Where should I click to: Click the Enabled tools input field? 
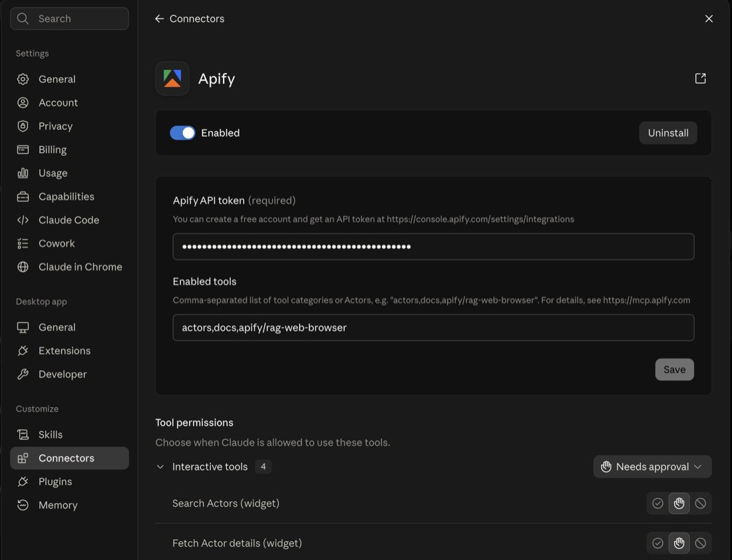(x=433, y=328)
